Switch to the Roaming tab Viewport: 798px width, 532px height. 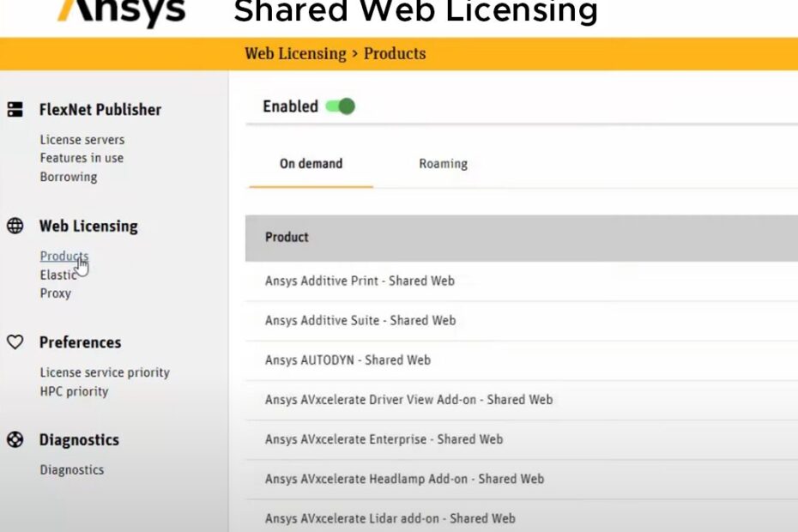click(x=444, y=163)
